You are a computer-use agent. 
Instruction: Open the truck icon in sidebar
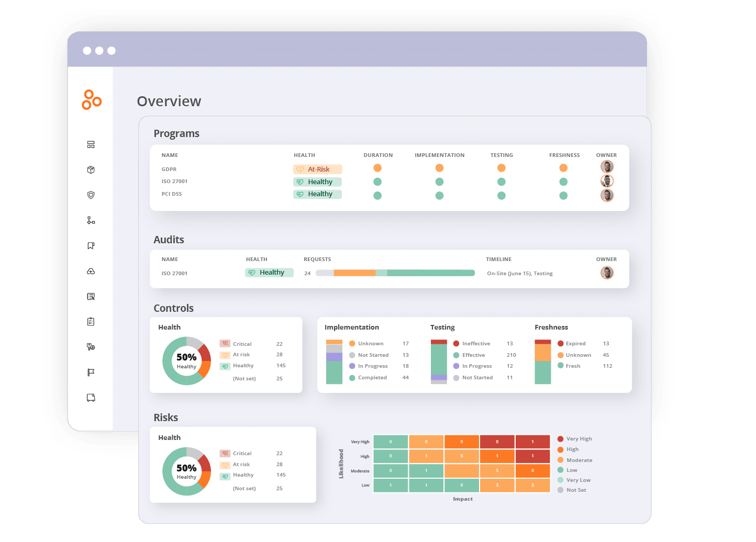click(91, 398)
